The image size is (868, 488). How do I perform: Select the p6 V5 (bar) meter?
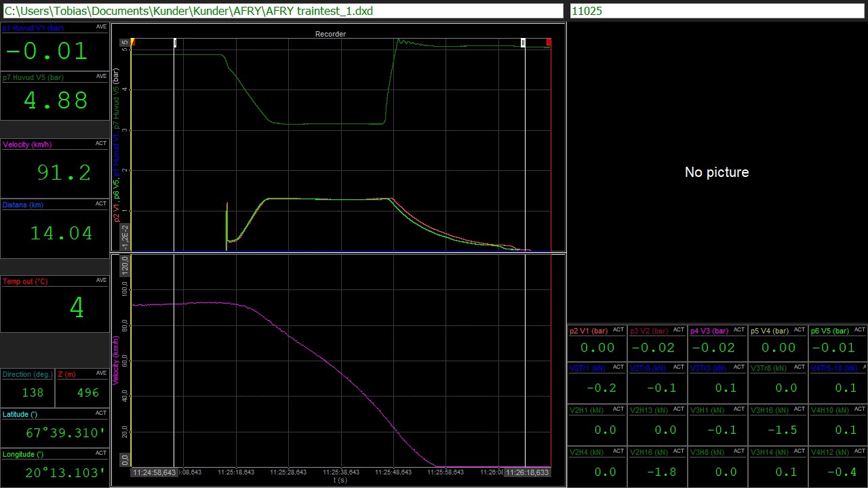(x=838, y=343)
